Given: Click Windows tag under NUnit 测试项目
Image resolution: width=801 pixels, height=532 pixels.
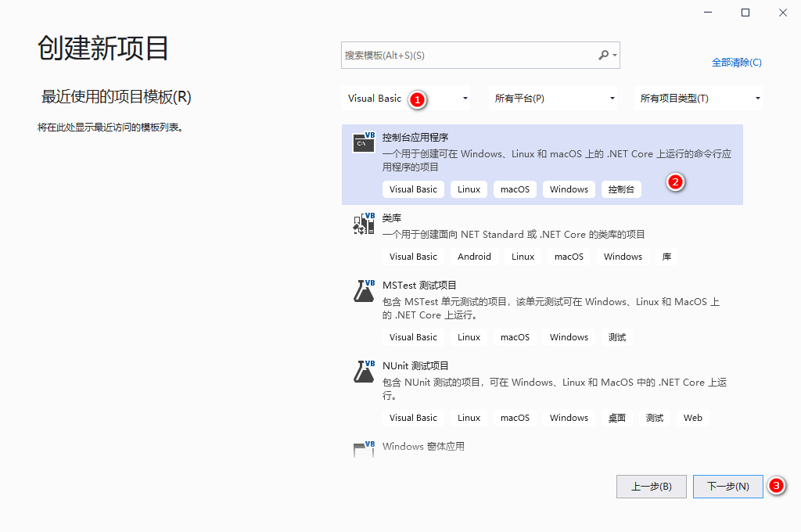Looking at the screenshot, I should [x=569, y=418].
